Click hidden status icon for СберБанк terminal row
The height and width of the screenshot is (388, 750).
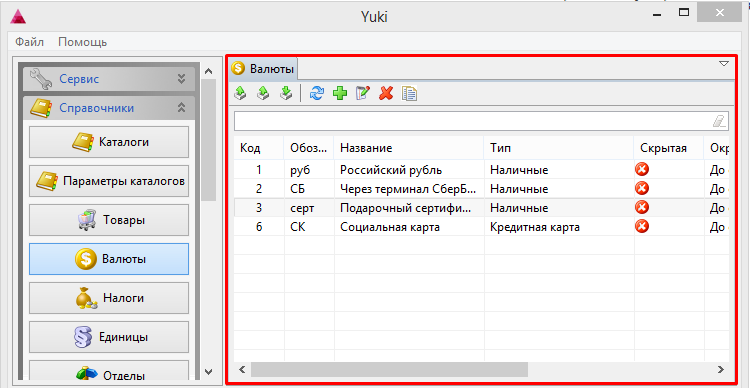coord(642,188)
